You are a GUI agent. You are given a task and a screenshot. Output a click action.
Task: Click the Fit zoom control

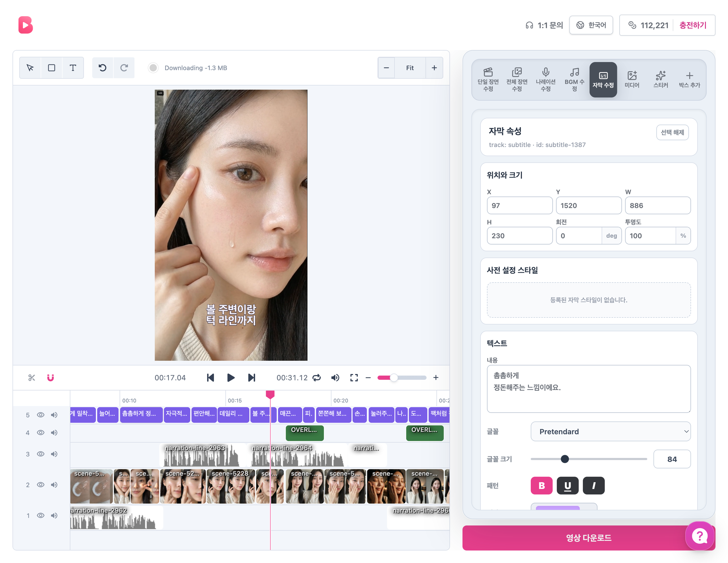point(410,68)
